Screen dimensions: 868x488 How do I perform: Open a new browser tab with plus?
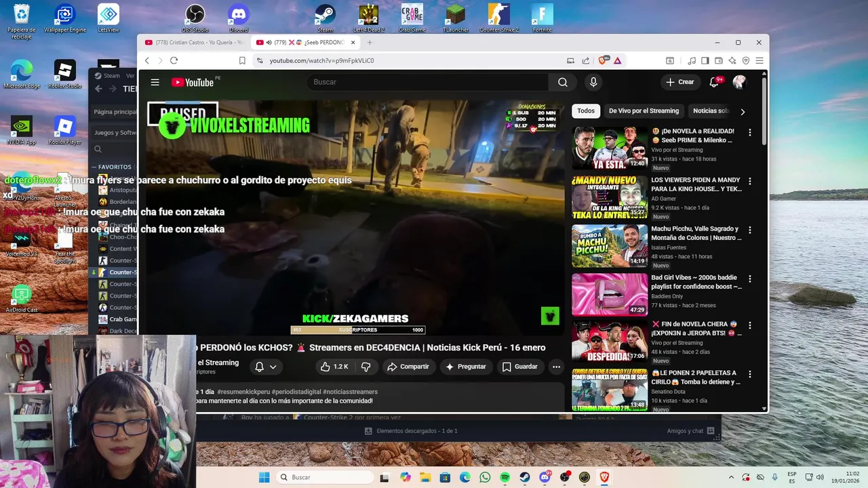(x=370, y=42)
